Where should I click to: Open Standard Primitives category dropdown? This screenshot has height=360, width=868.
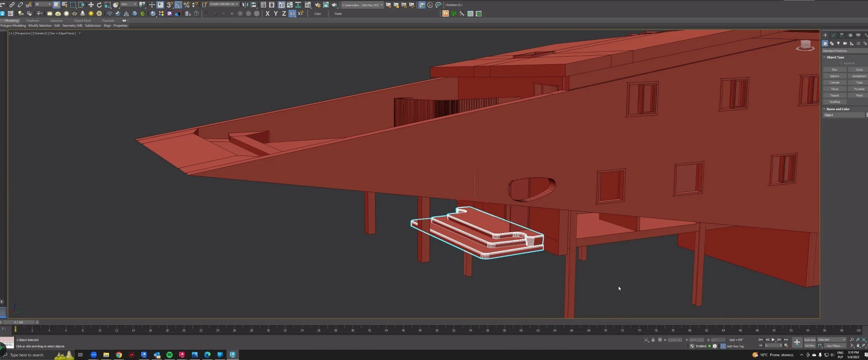[845, 51]
